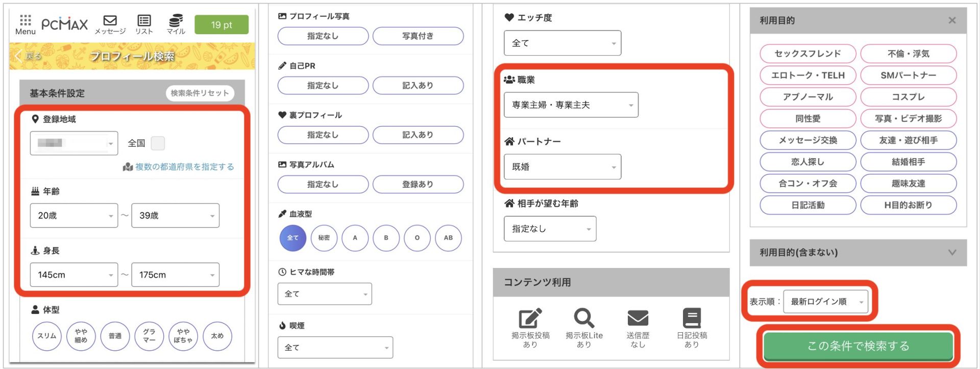Click the 送信歴 envelope icon
Screen dimensions: 980x369
click(638, 318)
